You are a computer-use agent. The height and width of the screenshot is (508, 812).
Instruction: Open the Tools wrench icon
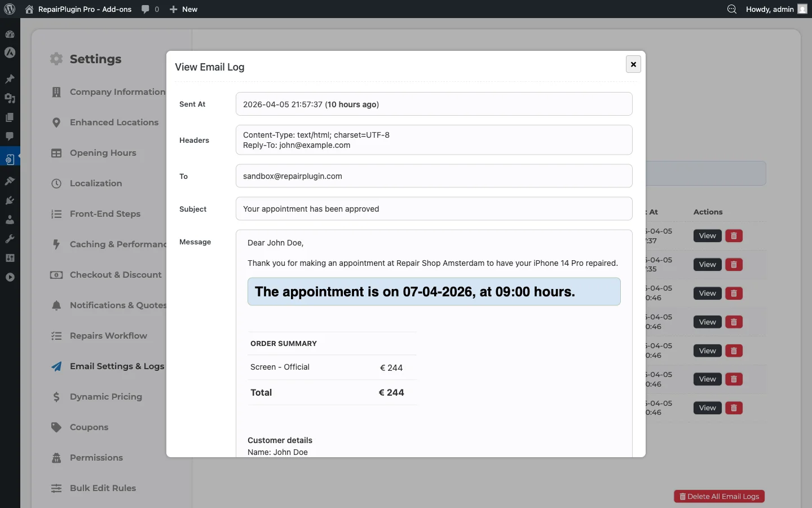pos(10,238)
